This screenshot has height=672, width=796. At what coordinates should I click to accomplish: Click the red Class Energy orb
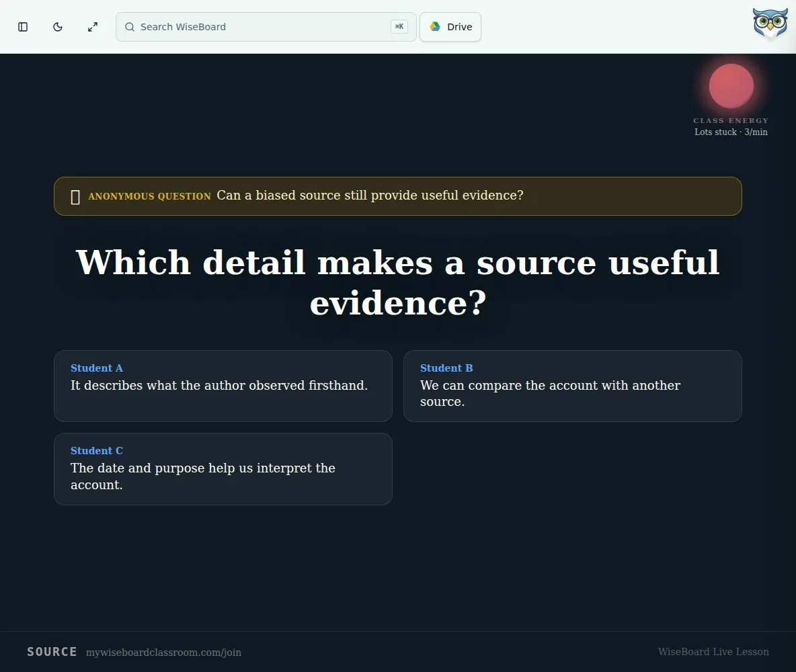tap(731, 86)
